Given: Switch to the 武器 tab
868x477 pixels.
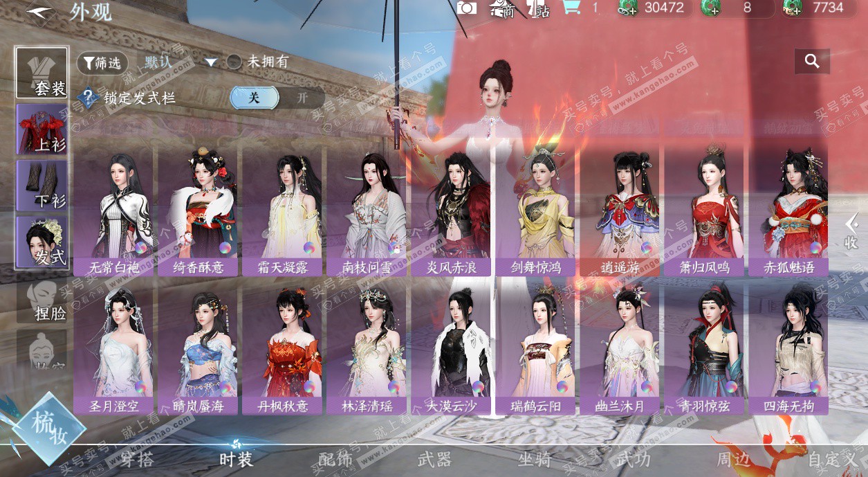Looking at the screenshot, I should [434, 459].
